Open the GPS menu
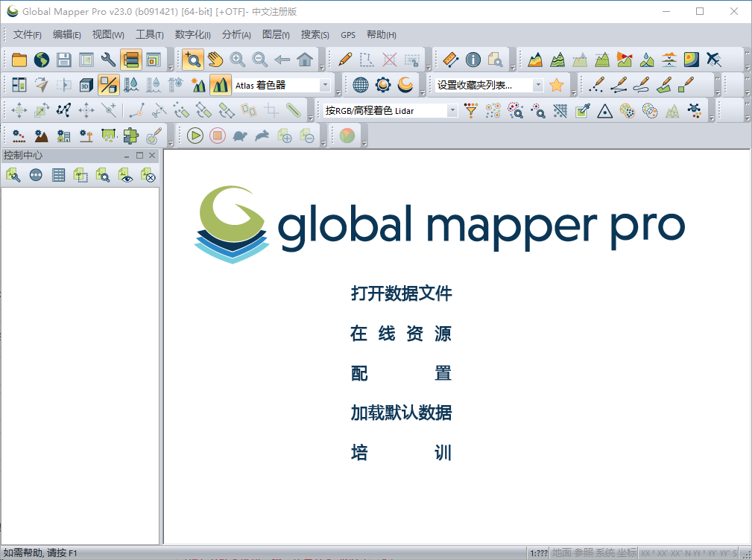The height and width of the screenshot is (560, 752). click(348, 35)
